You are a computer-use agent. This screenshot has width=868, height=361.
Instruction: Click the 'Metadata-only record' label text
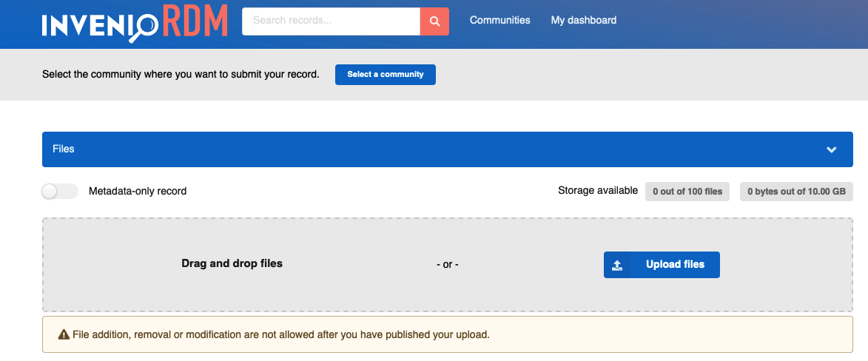pos(138,192)
